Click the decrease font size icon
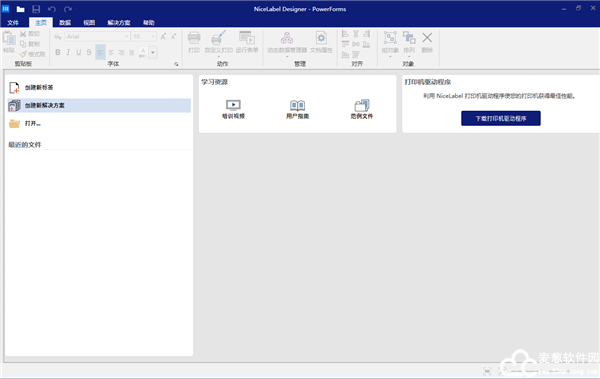 [x=173, y=36]
